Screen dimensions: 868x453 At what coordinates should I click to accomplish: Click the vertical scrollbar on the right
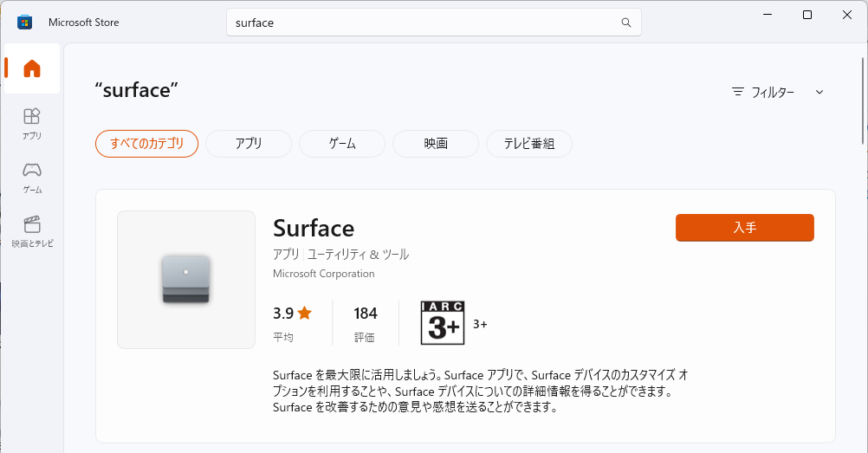[863, 100]
